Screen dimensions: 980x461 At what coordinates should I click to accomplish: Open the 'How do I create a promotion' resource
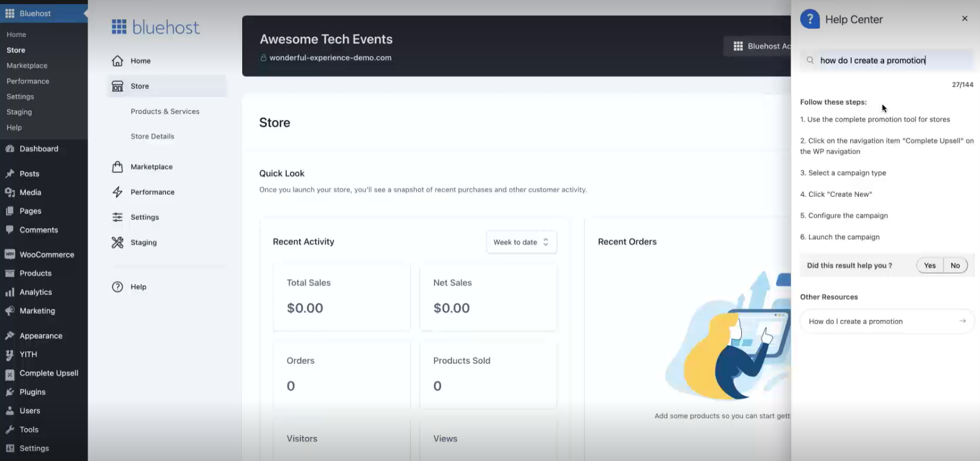tap(887, 322)
